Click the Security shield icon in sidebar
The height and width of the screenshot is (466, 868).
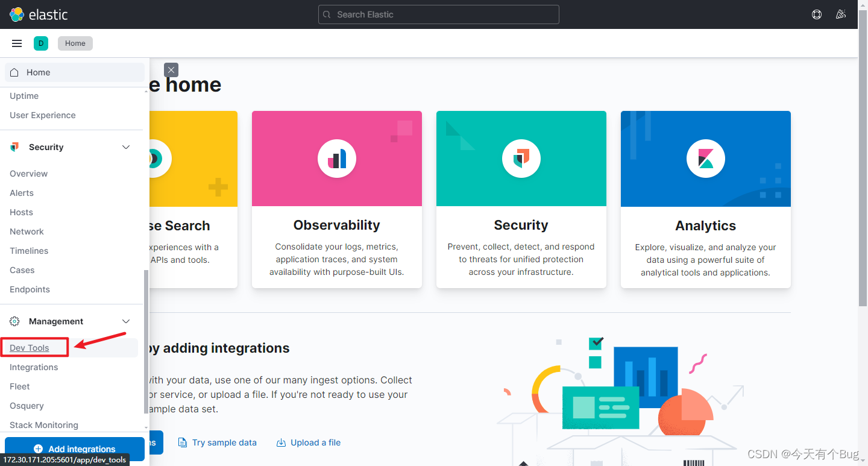(14, 146)
